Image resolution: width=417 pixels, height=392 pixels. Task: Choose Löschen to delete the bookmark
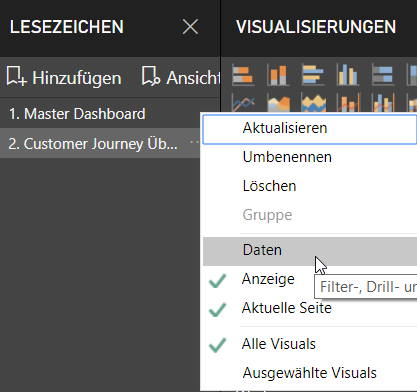click(310, 186)
